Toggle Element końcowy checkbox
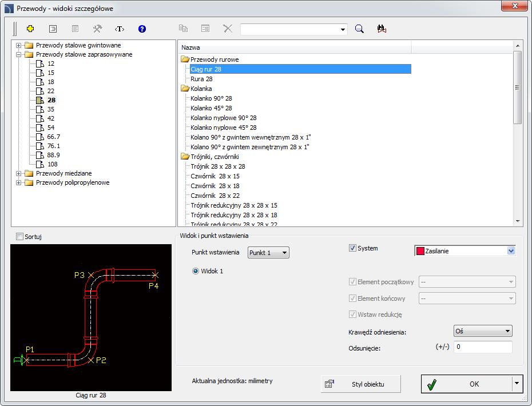The height and width of the screenshot is (406, 532). [x=352, y=298]
